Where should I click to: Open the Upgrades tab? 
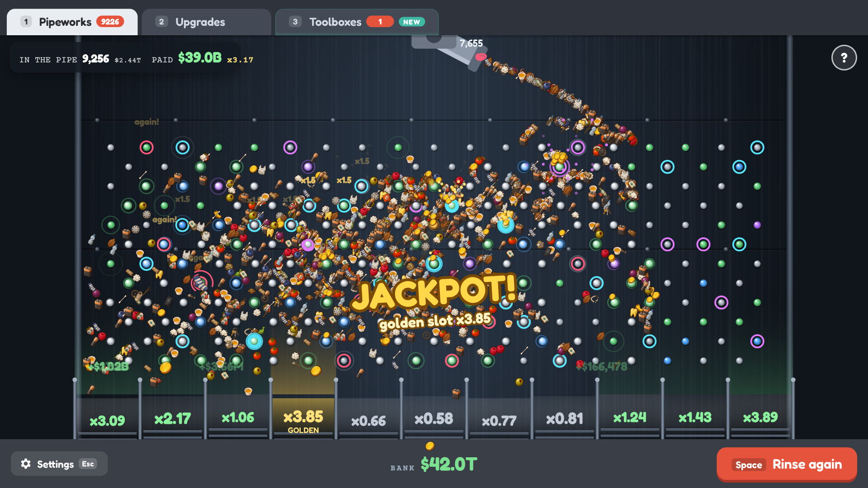[206, 22]
